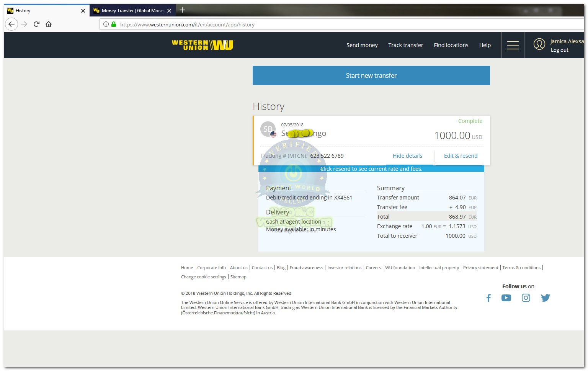Click the site information icon in address bar

coord(106,24)
